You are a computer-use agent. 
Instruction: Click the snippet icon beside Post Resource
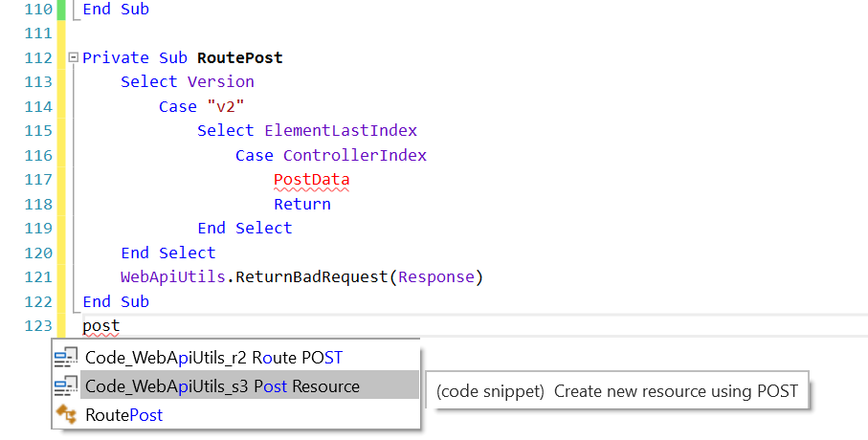[x=66, y=386]
